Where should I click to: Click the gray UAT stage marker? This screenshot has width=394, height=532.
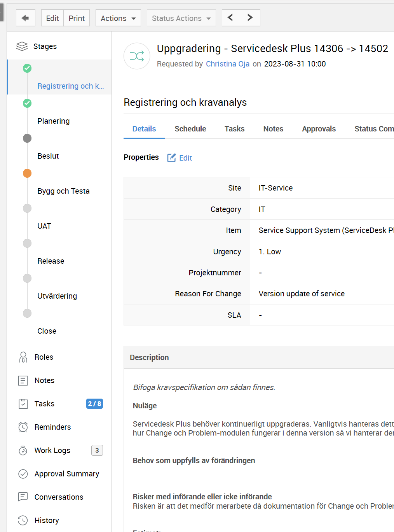point(27,208)
